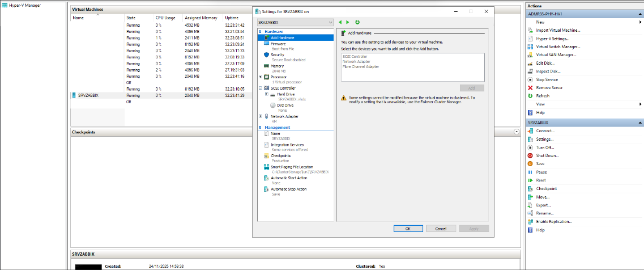Click the Memory chip icon
644x270 pixels.
tap(266, 65)
